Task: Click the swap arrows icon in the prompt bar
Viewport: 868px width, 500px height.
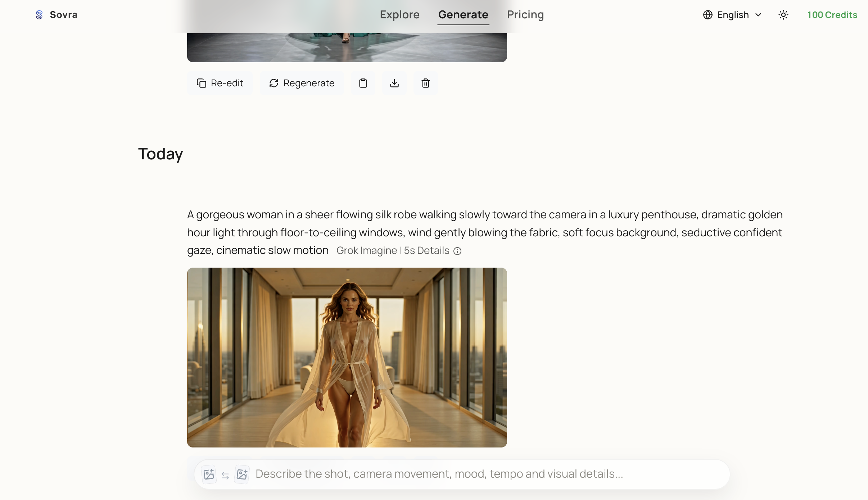Action: point(225,475)
